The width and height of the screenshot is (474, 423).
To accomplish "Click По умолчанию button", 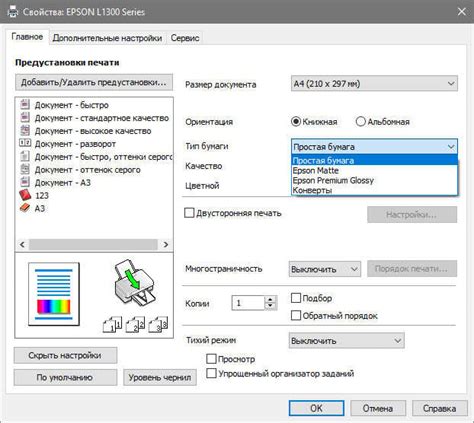I will [65, 377].
